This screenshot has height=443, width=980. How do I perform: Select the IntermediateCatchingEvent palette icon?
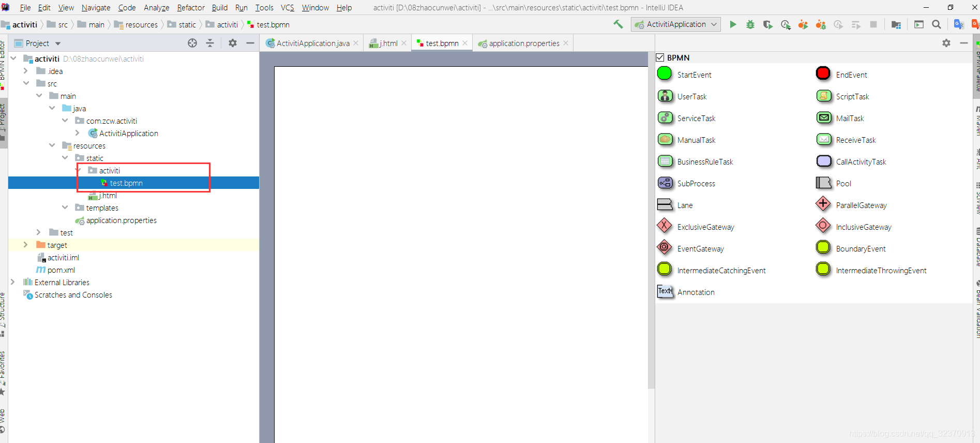tap(665, 270)
